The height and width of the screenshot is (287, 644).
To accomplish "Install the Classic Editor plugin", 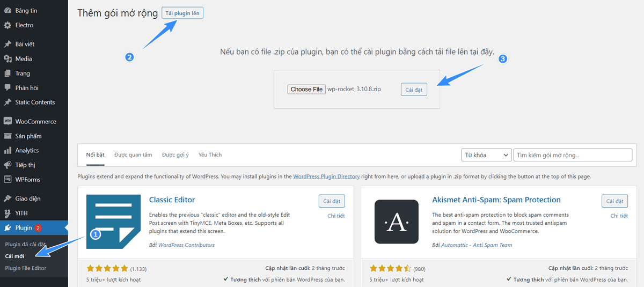I will tap(332, 201).
